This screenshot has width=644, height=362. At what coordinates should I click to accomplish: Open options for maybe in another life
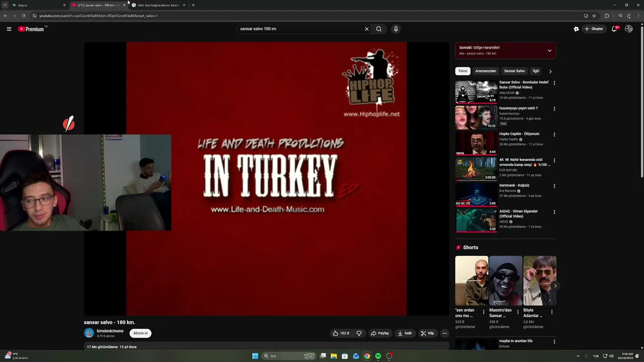pos(554,342)
